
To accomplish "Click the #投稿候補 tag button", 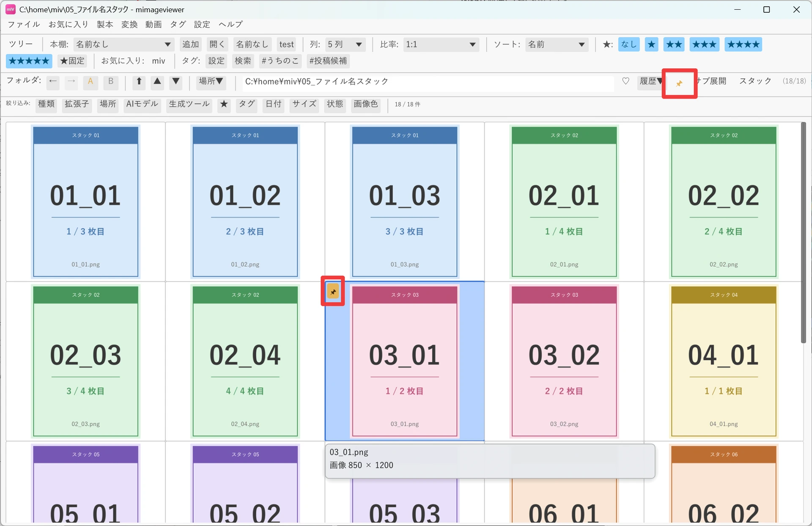I will pyautogui.click(x=328, y=61).
